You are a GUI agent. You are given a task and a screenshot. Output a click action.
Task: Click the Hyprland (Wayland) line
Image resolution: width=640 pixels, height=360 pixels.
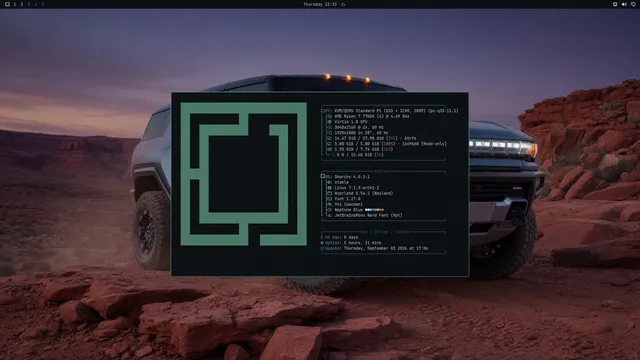pyautogui.click(x=363, y=193)
